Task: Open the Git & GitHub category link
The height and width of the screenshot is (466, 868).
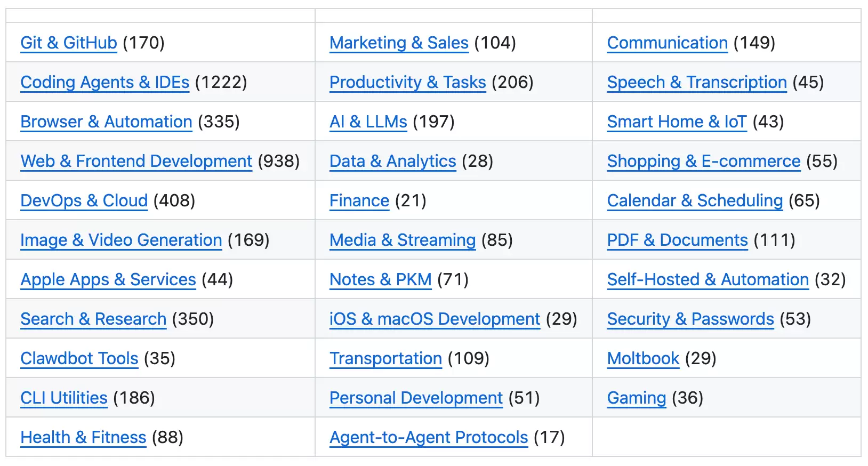Action: pyautogui.click(x=68, y=43)
